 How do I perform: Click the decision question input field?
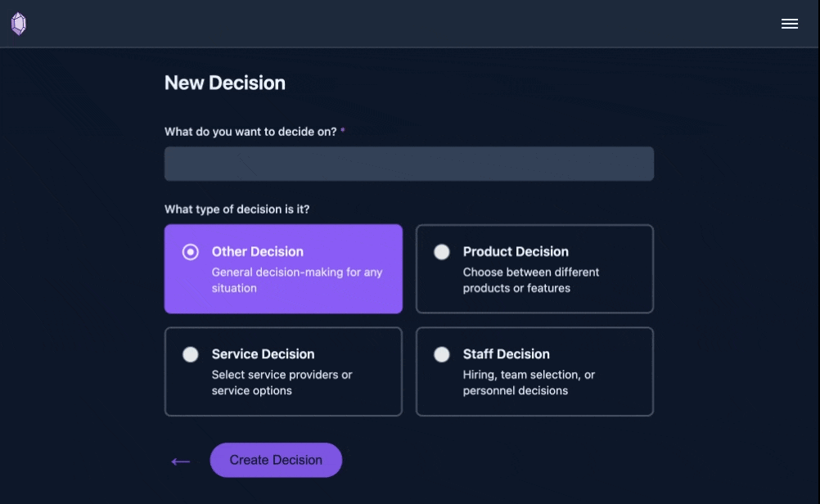coord(409,164)
